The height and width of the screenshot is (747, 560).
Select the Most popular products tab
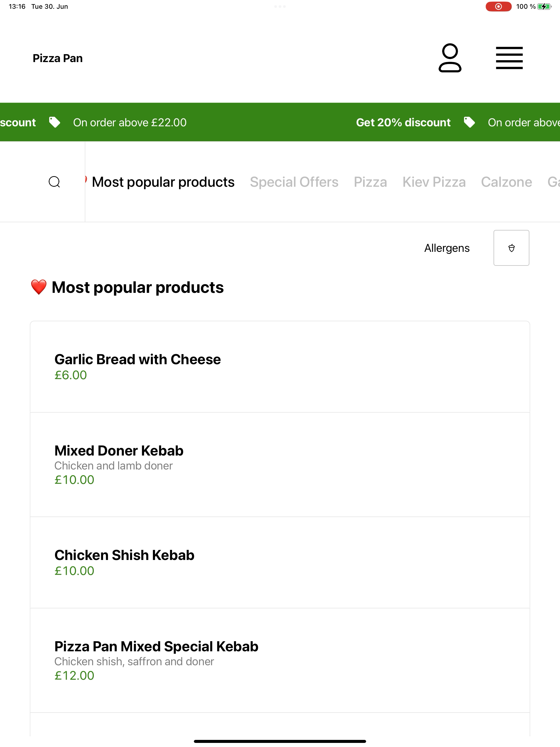click(163, 182)
